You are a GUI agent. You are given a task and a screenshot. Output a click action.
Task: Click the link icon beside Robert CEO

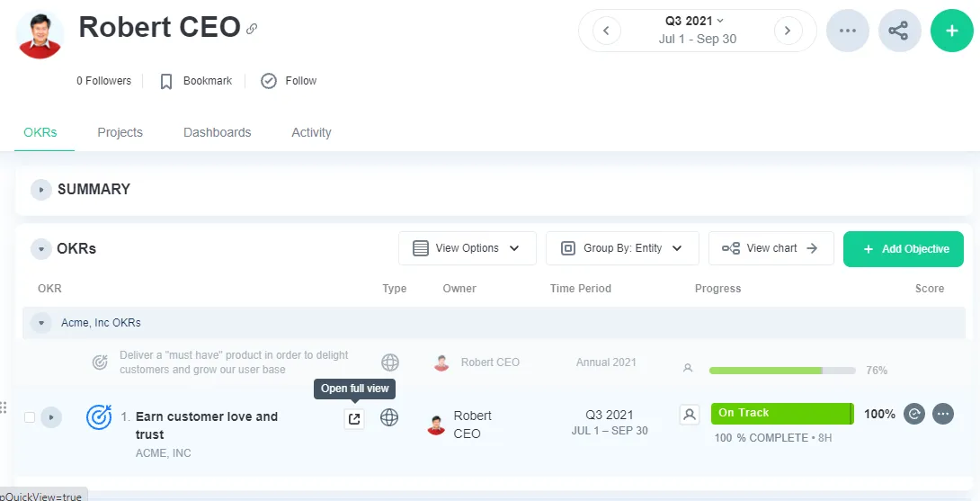pos(252,28)
